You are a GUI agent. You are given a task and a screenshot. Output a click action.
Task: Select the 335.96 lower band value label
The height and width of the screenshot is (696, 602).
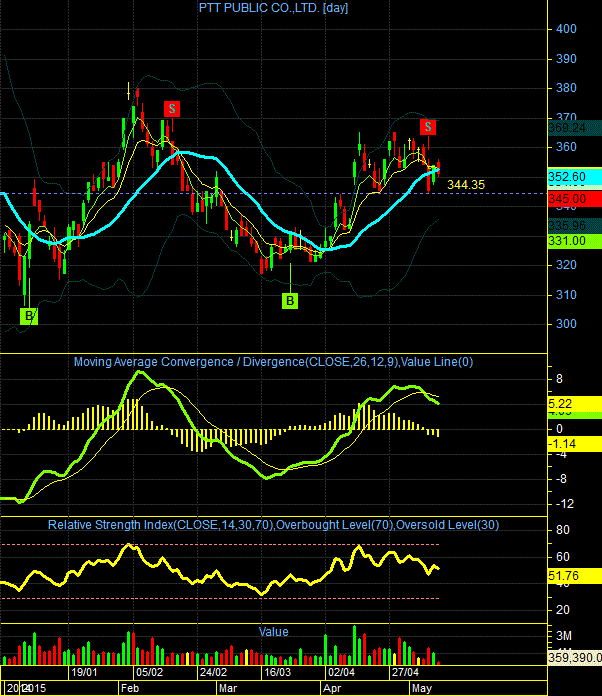pyautogui.click(x=574, y=226)
